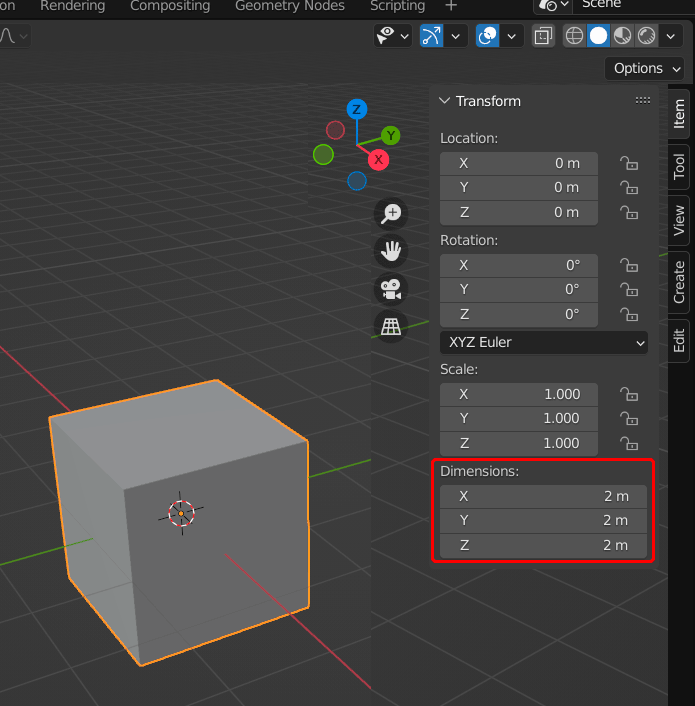Toggle the show gizmo button

tap(431, 36)
